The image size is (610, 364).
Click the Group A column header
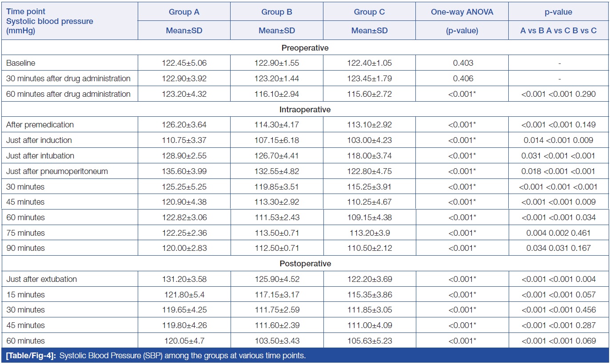point(183,12)
